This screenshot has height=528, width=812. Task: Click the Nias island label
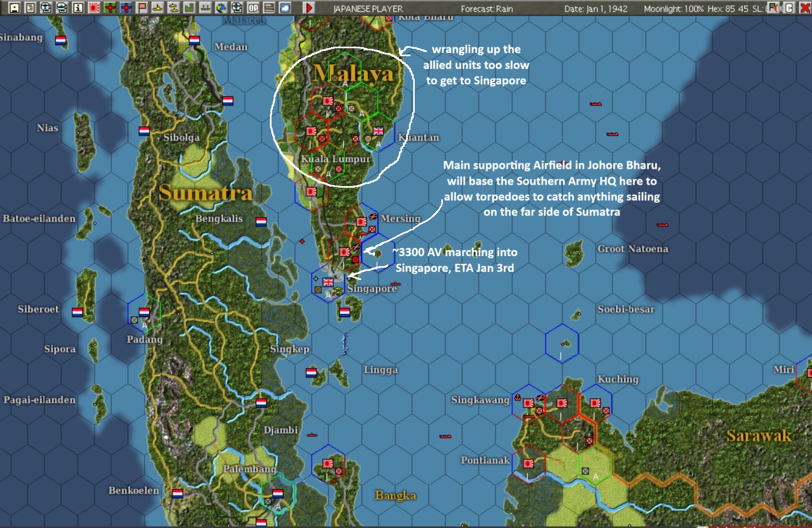47,128
